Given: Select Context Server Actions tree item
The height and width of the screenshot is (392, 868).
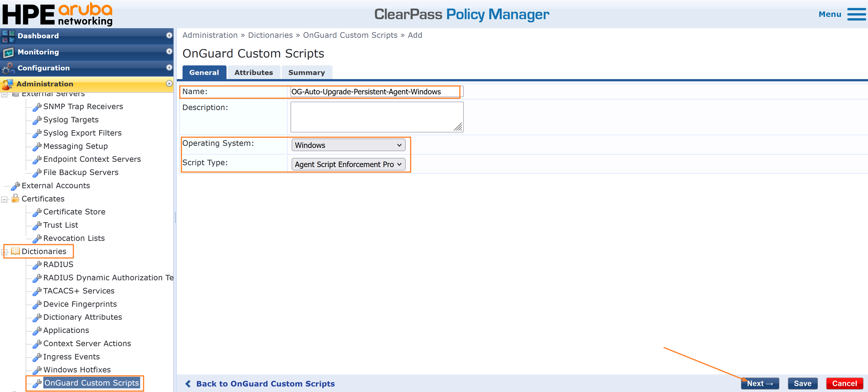Looking at the screenshot, I should pyautogui.click(x=87, y=344).
